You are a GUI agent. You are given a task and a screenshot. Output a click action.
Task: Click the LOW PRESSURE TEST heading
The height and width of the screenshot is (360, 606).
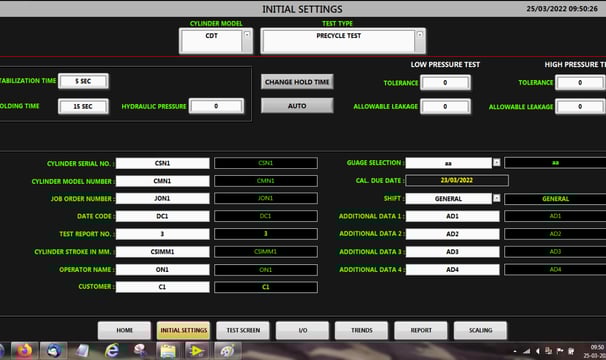(445, 65)
